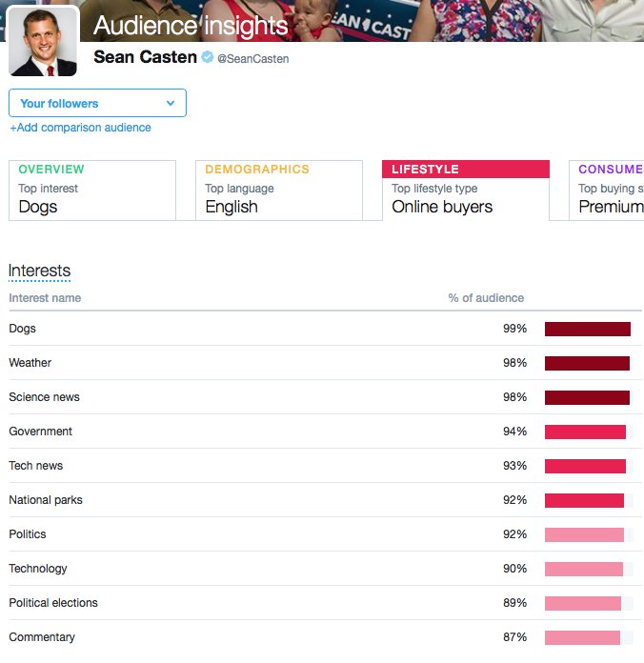Click Sean Casten's profile photo

coord(43,42)
